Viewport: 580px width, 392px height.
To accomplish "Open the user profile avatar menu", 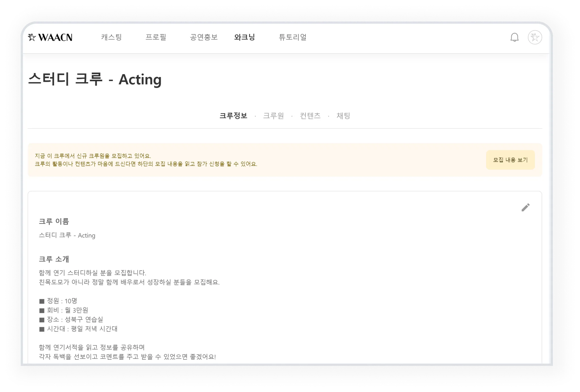I will coord(535,37).
